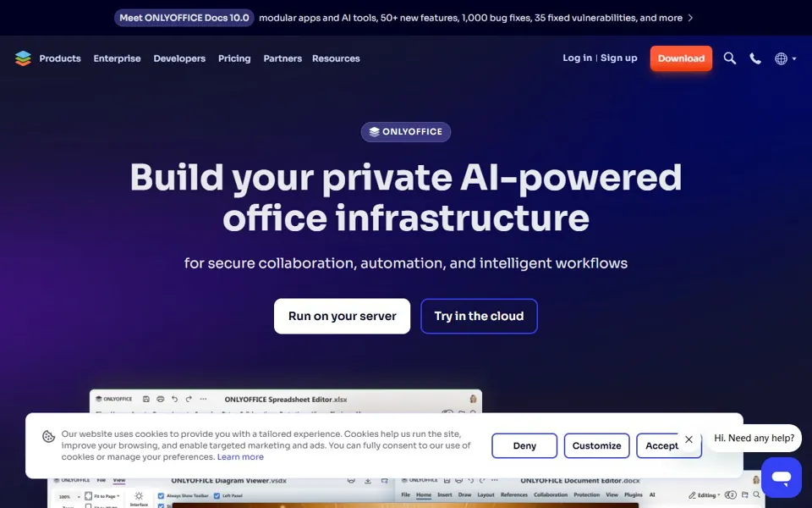Select the Plugins tab in Document Editor preview
The height and width of the screenshot is (508, 812).
tap(634, 495)
